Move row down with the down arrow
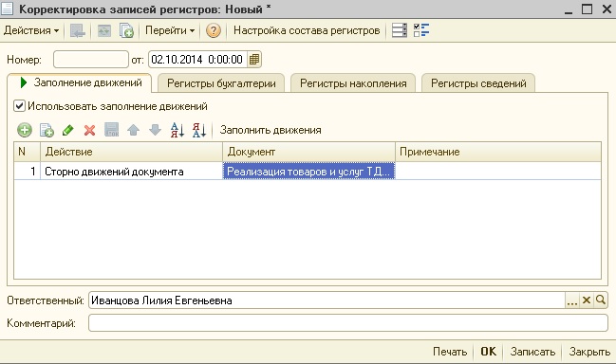 tap(155, 130)
